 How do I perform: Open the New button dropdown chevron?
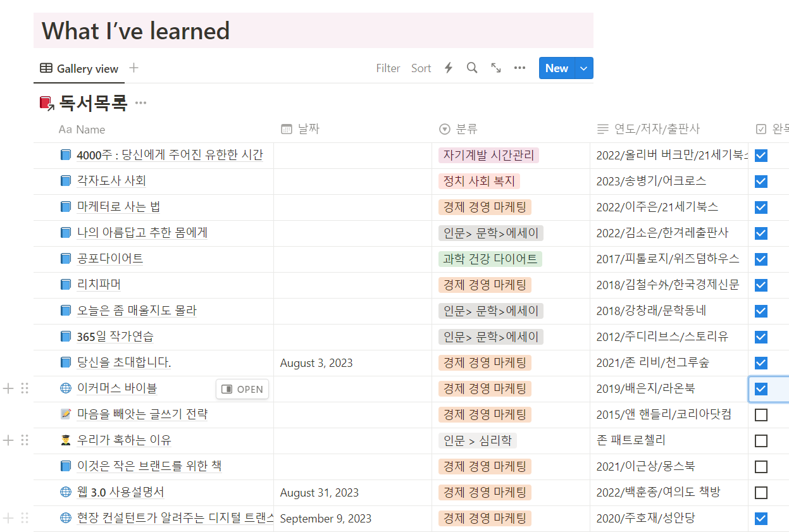click(583, 68)
